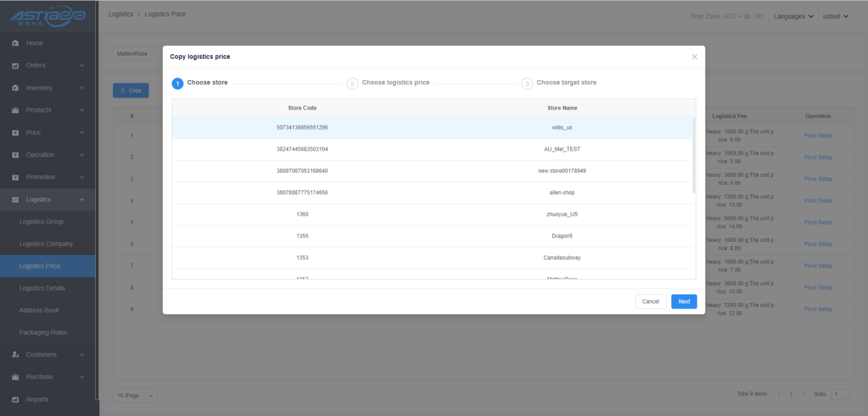The image size is (868, 416).
Task: Click the Inventory sidebar icon
Action: [x=15, y=88]
